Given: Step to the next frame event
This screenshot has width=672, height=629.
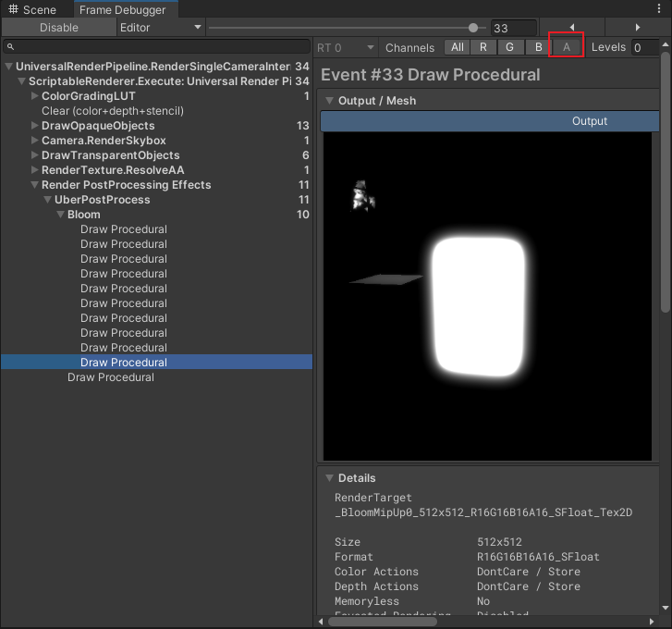Looking at the screenshot, I should [x=637, y=28].
